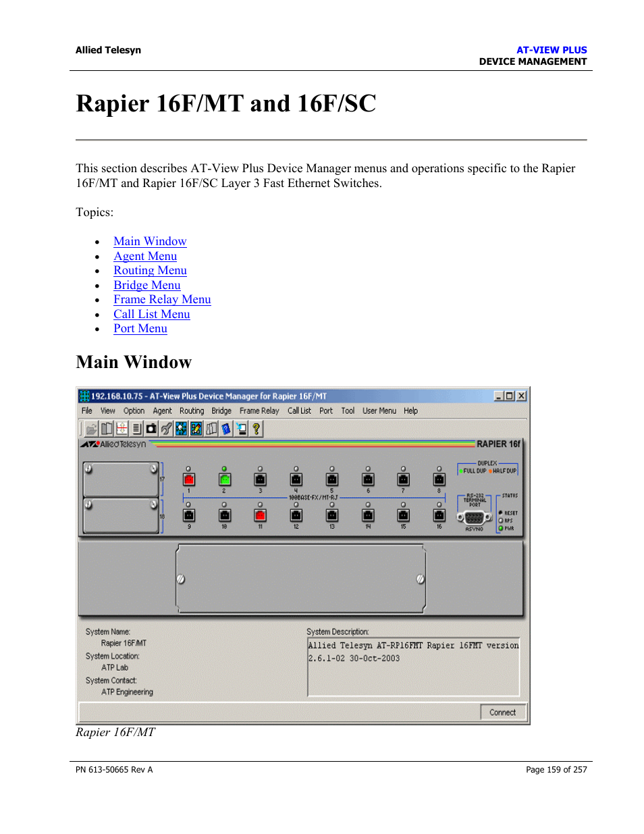
Task: Click the blue pencil edit toolbar icon
Action: point(196,429)
